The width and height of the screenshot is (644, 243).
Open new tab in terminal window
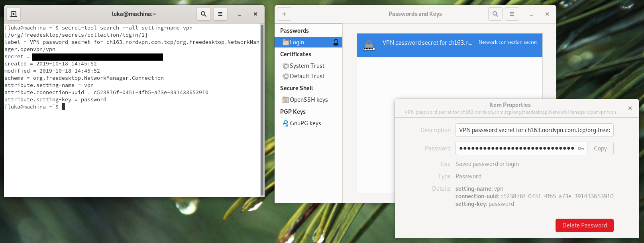[14, 14]
